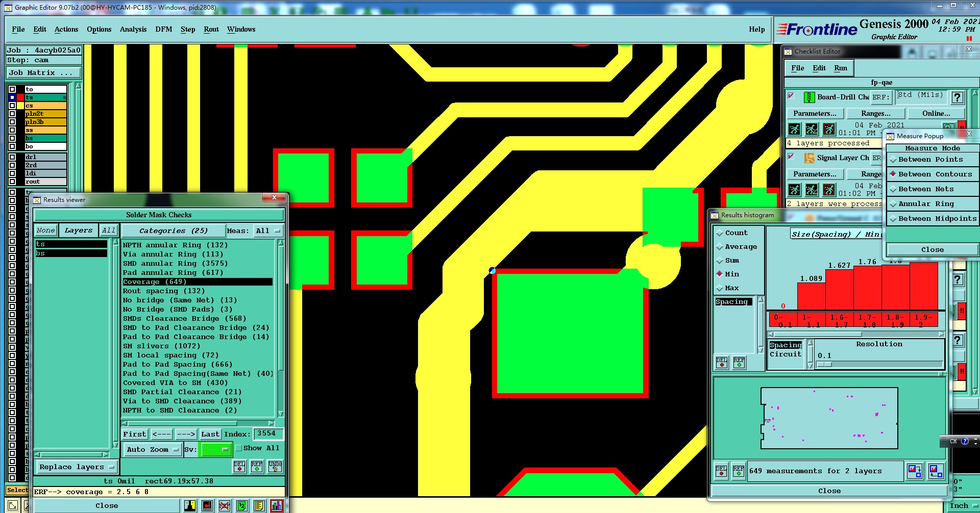
Task: Select SM slivers (1072) category
Action: (161, 346)
